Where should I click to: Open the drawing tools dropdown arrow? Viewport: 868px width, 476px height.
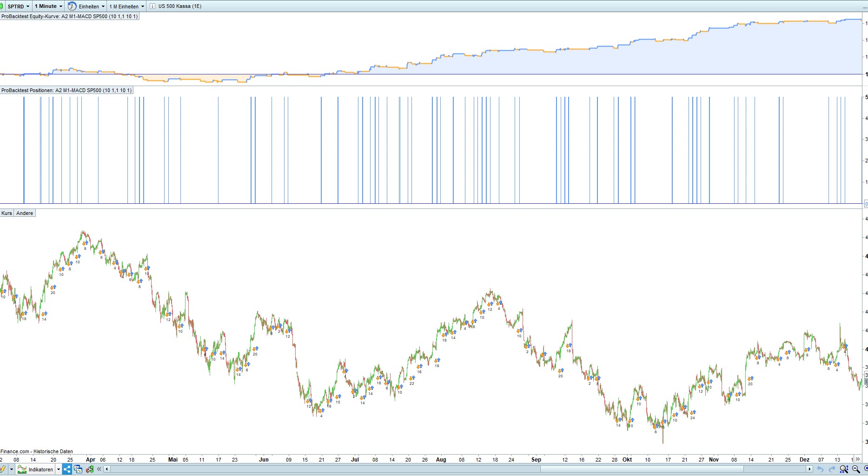(x=11, y=469)
